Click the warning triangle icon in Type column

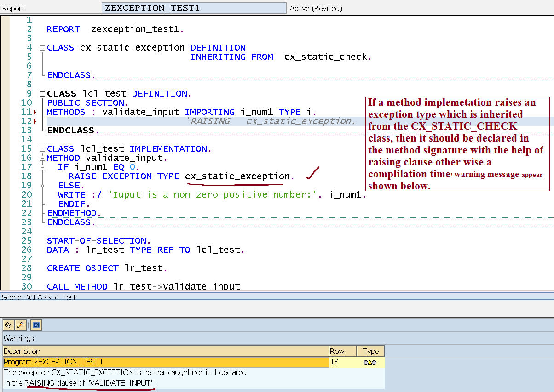point(370,362)
